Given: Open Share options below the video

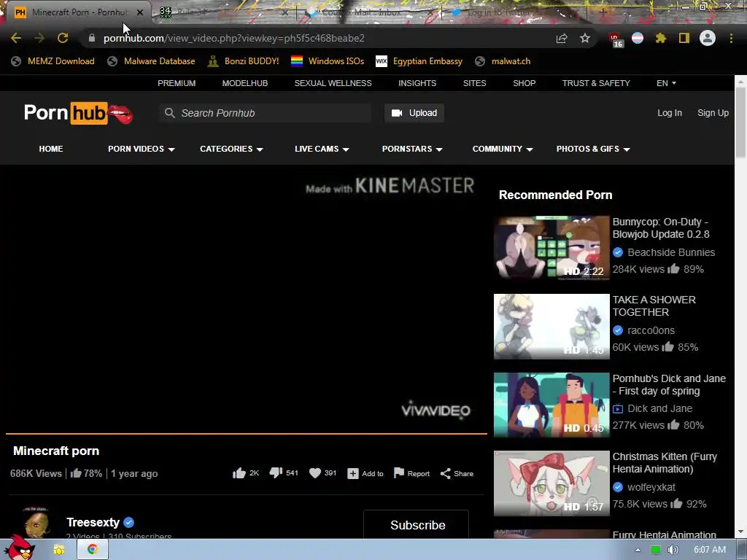Looking at the screenshot, I should click(457, 473).
